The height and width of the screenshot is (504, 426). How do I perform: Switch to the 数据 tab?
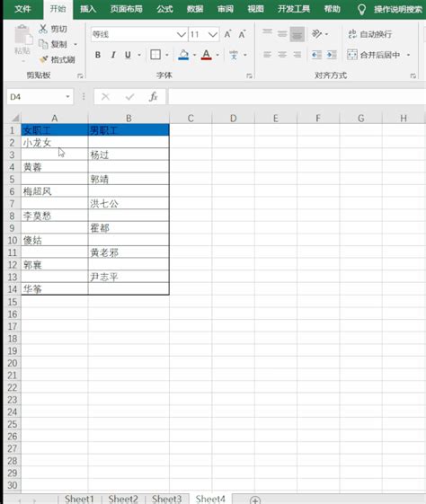[x=195, y=9]
